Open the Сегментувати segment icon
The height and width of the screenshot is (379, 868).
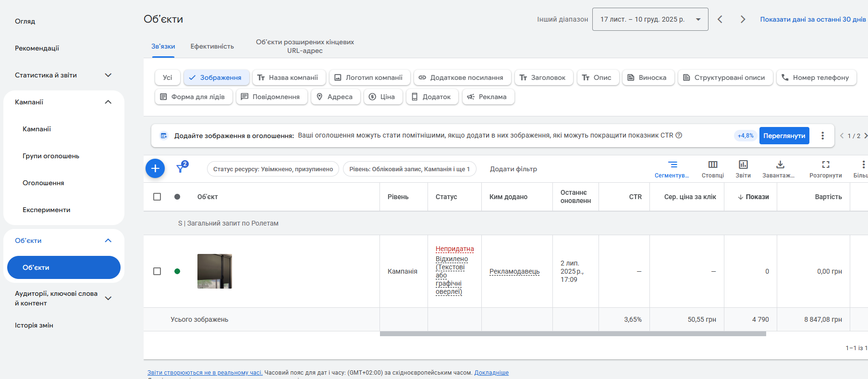[672, 165]
